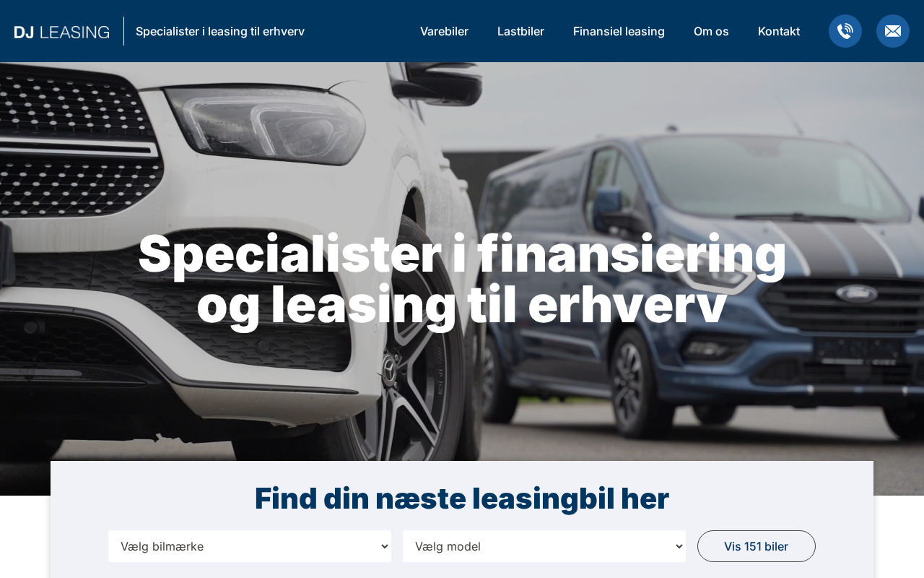Open the Varebiler menu item
Image resolution: width=924 pixels, height=578 pixels.
click(444, 31)
